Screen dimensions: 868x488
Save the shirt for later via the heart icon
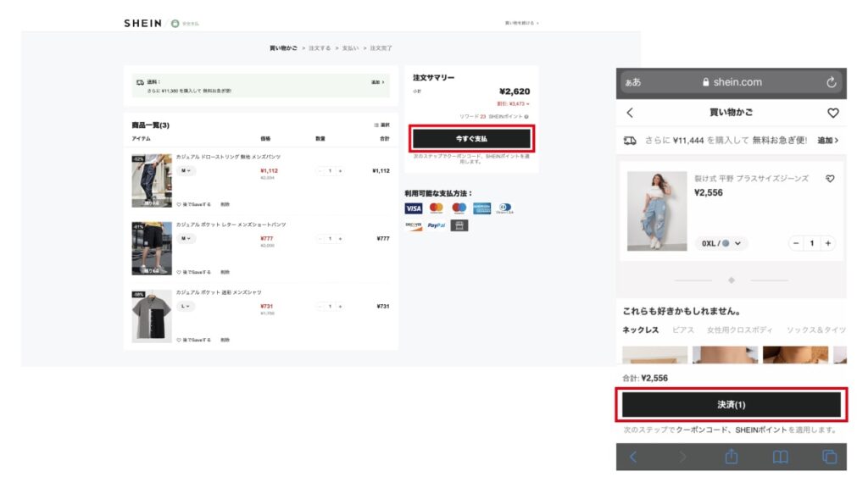pyautogui.click(x=179, y=340)
